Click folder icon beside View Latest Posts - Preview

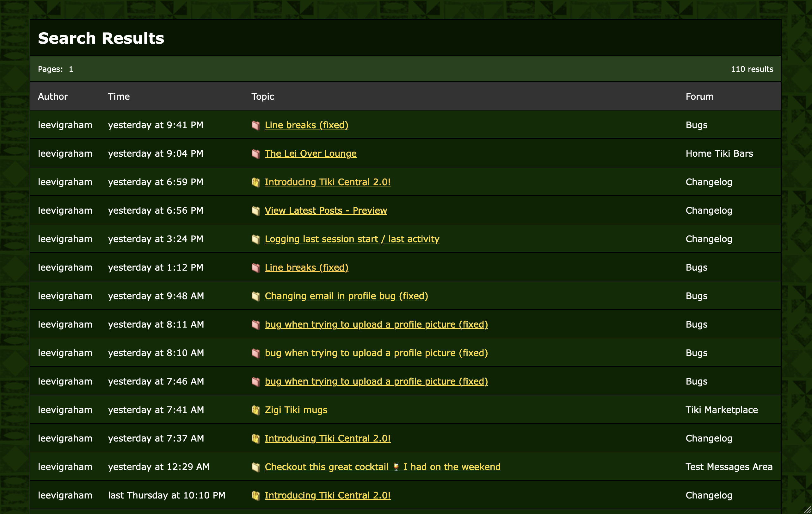click(255, 211)
